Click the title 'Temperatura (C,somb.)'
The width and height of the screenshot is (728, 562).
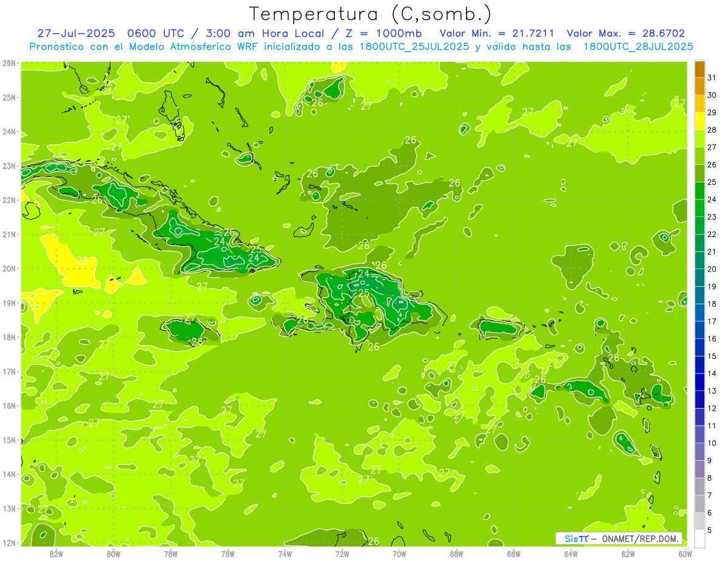pyautogui.click(x=371, y=15)
